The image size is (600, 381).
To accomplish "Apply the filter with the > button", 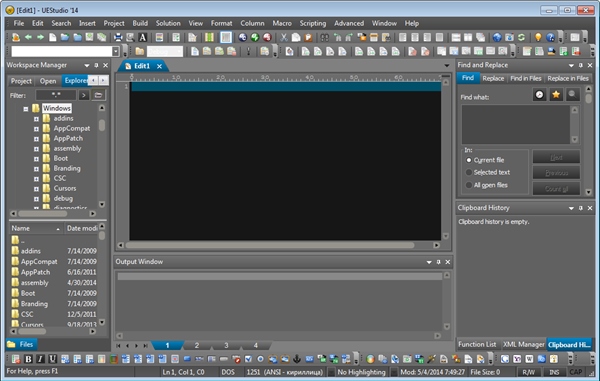I will (84, 95).
